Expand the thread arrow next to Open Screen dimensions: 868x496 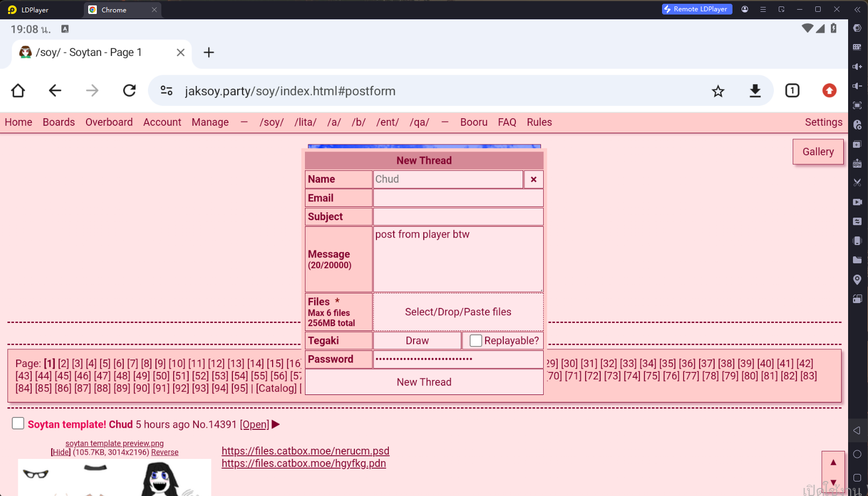pyautogui.click(x=276, y=425)
